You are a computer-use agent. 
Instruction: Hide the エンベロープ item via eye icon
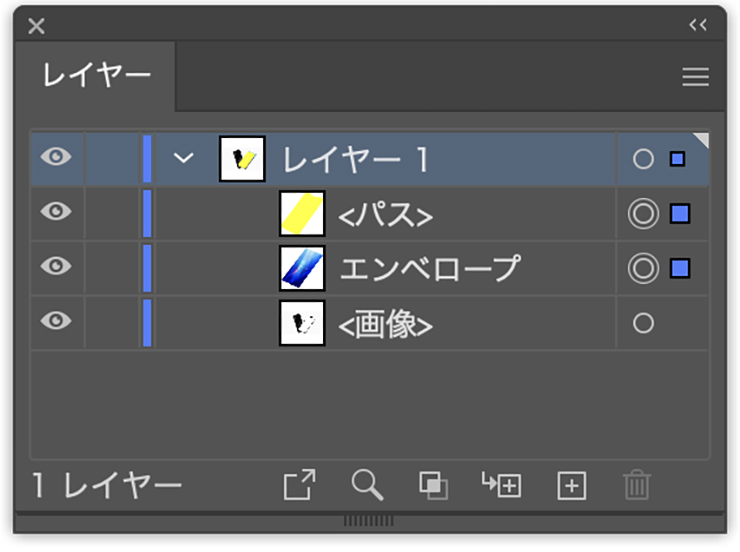coord(58,268)
